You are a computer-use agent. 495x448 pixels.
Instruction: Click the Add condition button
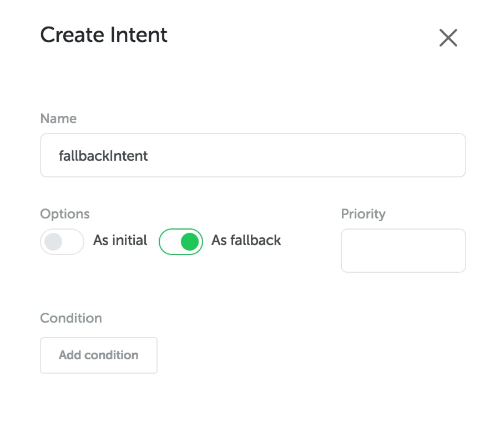click(x=98, y=355)
